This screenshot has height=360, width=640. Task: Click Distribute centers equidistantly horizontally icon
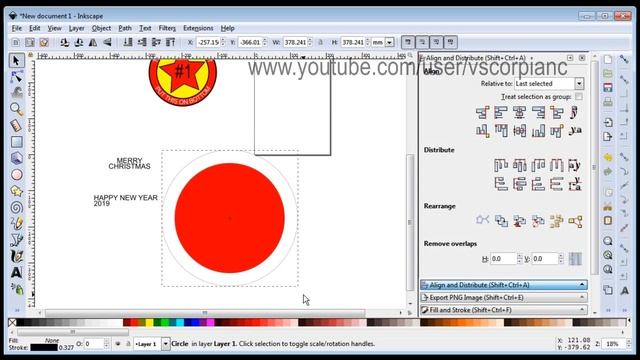pos(520,165)
